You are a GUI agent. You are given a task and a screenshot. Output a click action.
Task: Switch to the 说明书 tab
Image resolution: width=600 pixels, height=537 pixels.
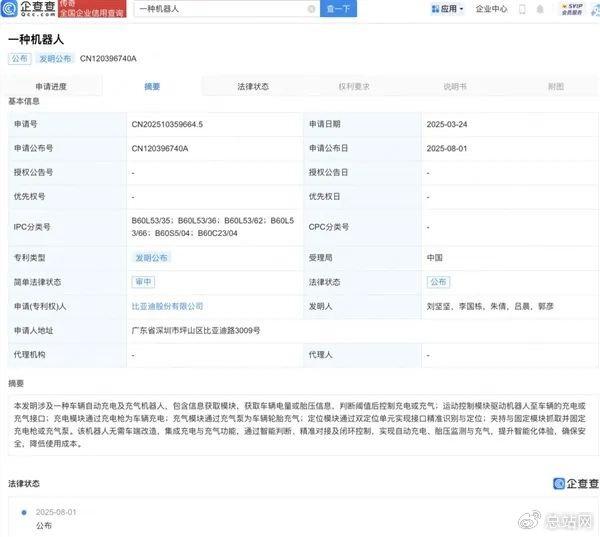point(455,87)
